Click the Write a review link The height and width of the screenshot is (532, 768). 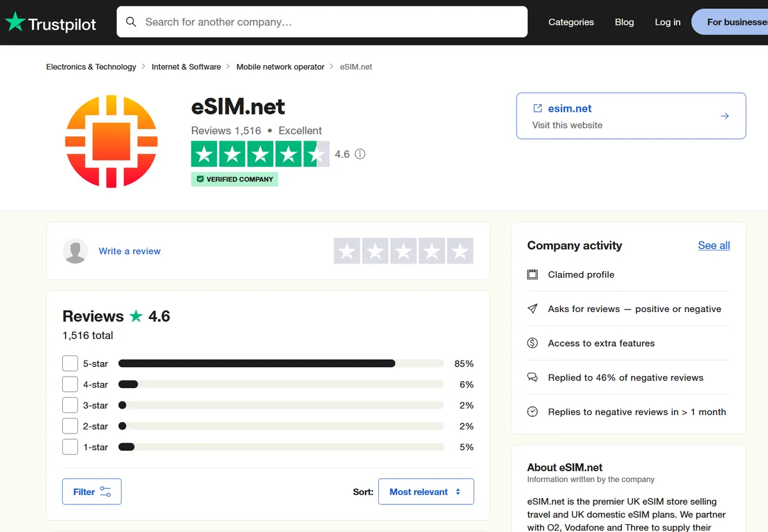point(129,251)
